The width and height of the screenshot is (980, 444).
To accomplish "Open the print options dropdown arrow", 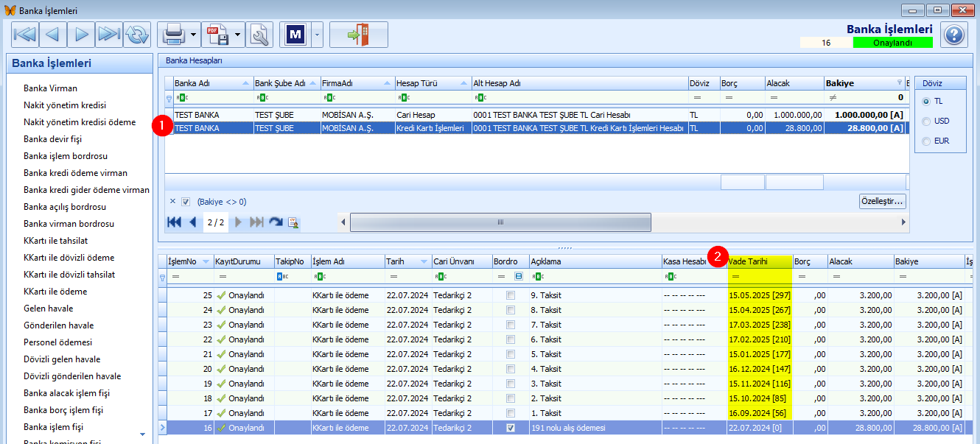I will tap(194, 34).
